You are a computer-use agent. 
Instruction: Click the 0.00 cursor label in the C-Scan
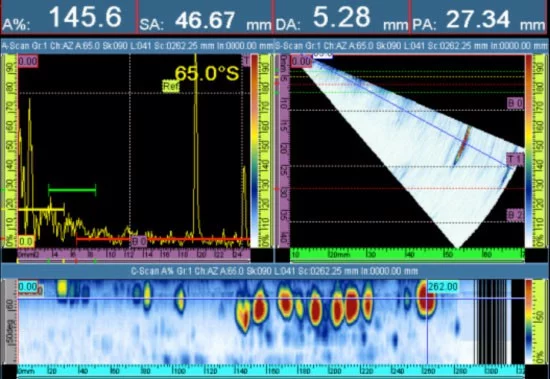pos(28,287)
